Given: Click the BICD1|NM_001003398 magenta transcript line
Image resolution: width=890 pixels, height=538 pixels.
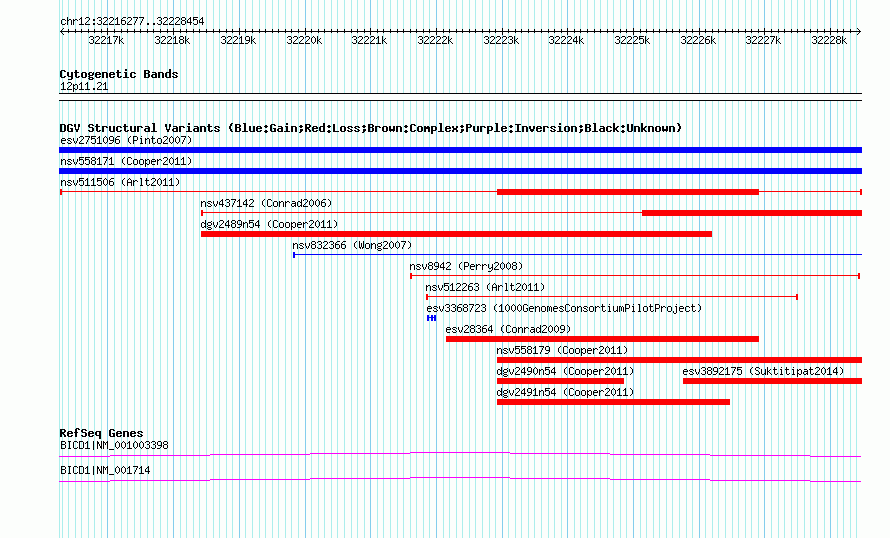Looking at the screenshot, I should [460, 454].
